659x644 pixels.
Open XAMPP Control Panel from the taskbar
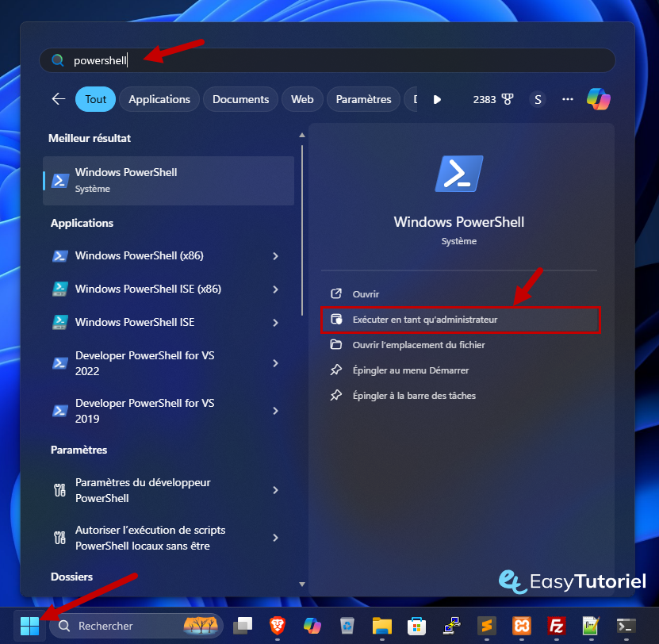522,626
